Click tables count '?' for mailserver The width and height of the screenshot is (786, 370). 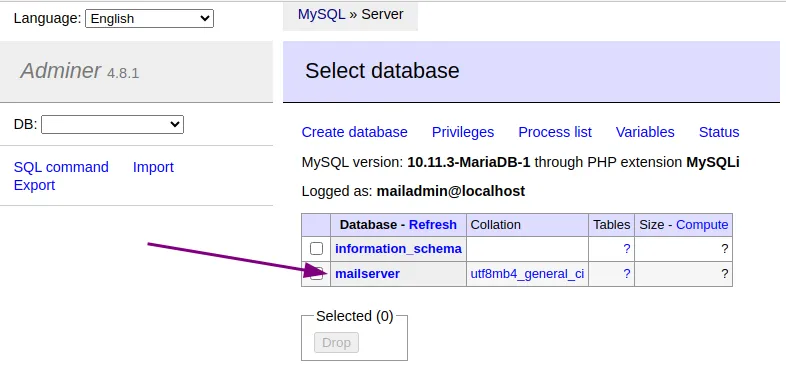[627, 274]
